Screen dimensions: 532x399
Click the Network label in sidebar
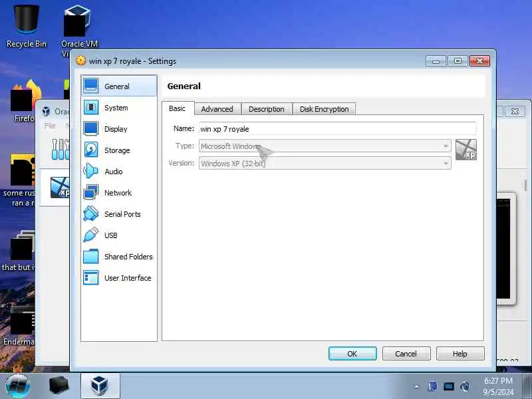(118, 193)
